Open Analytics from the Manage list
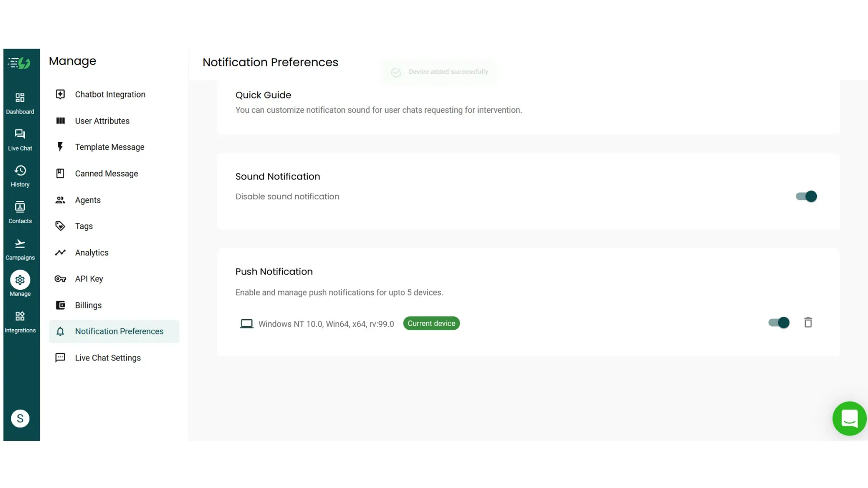The height and width of the screenshot is (488, 868). tap(92, 252)
